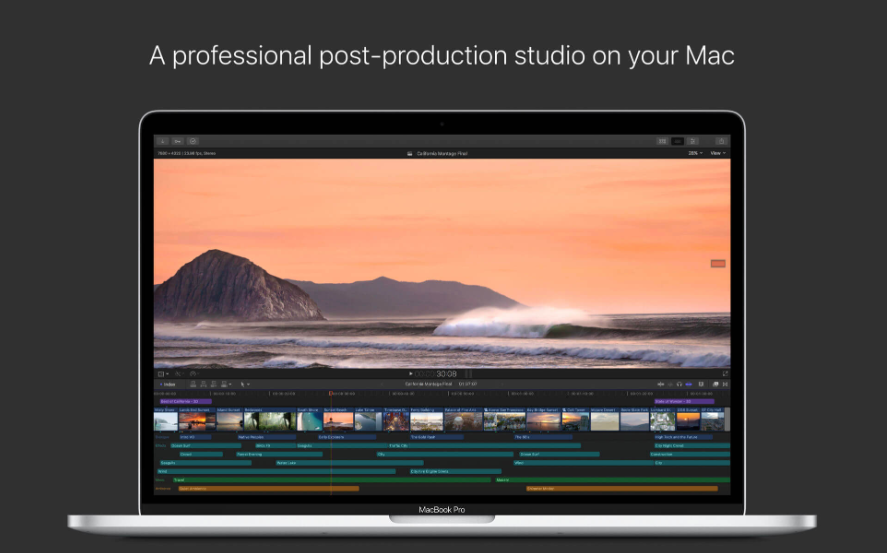Select the left orange ambience clip
Image resolution: width=887 pixels, height=553 pixels.
pos(269,488)
